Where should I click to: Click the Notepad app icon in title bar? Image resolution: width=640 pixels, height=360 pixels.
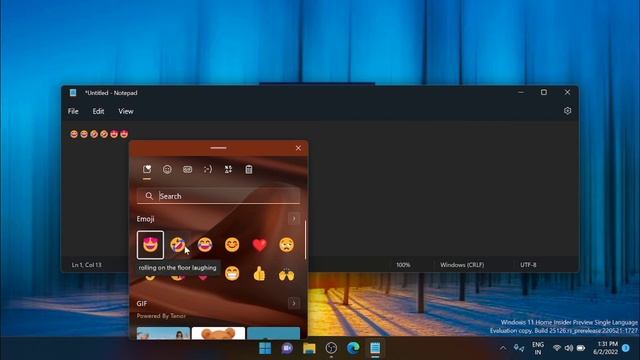[73, 93]
